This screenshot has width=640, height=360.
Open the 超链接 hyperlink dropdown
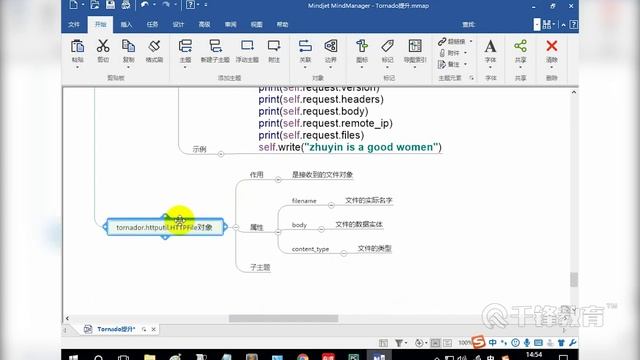tap(471, 41)
